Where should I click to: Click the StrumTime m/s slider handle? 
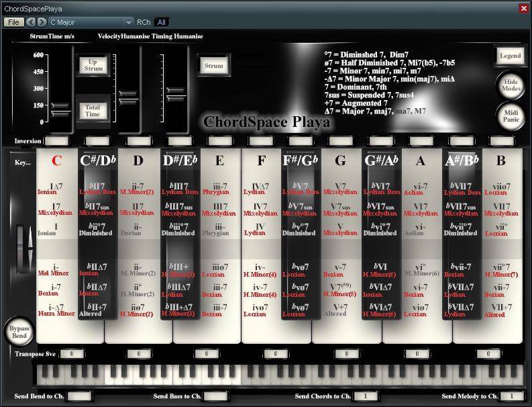tap(60, 109)
